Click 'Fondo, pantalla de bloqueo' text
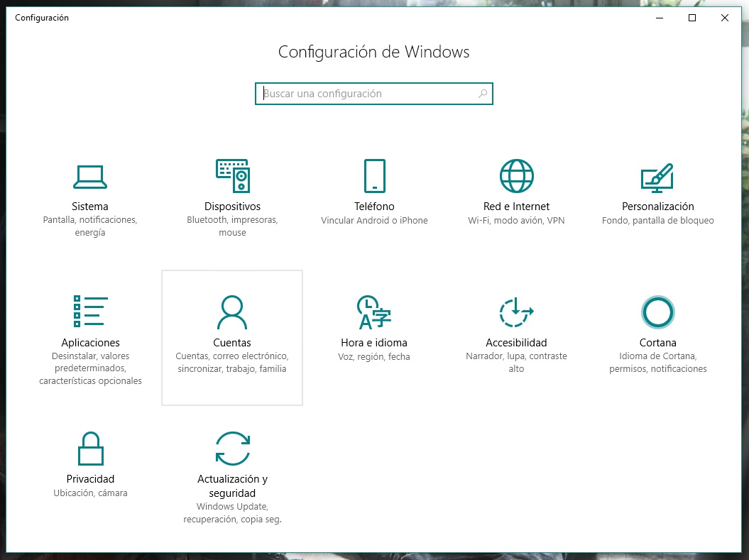Screen dimensions: 749x560 pyautogui.click(x=657, y=221)
